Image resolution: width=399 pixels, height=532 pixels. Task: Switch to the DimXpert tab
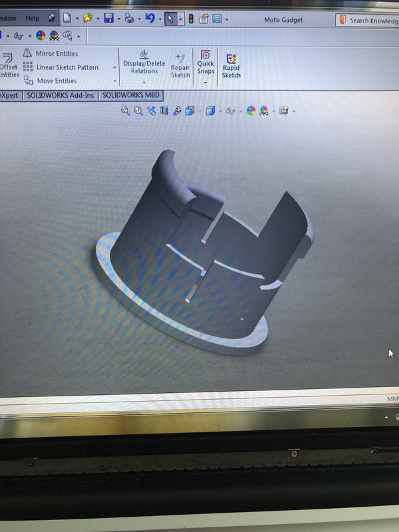click(x=10, y=95)
